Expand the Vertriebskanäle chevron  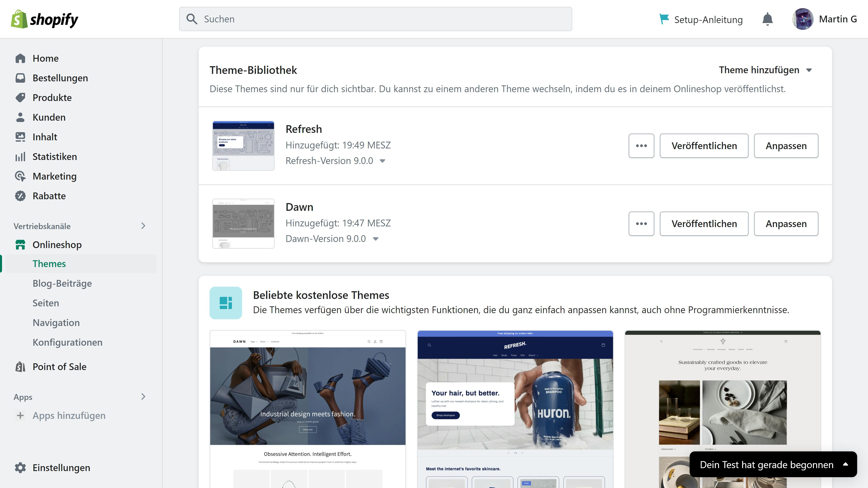pos(143,226)
